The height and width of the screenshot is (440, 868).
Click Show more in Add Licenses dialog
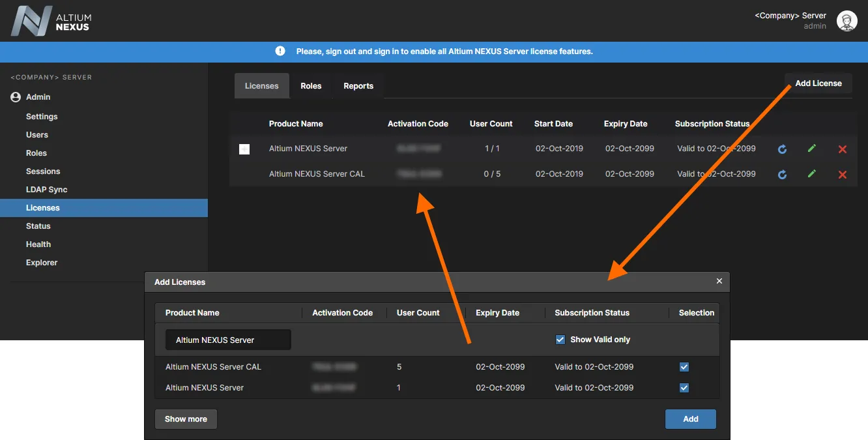tap(186, 419)
